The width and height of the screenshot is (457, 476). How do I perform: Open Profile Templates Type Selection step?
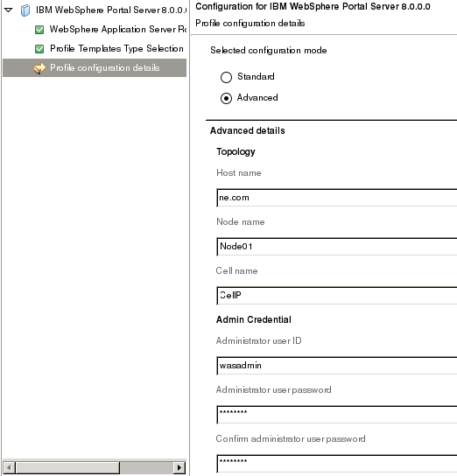pos(116,49)
